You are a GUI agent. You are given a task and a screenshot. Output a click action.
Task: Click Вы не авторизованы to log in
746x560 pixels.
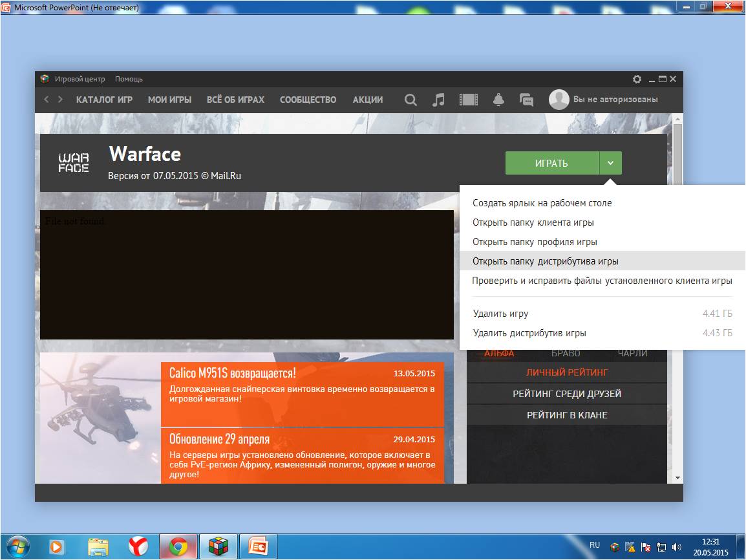(615, 99)
